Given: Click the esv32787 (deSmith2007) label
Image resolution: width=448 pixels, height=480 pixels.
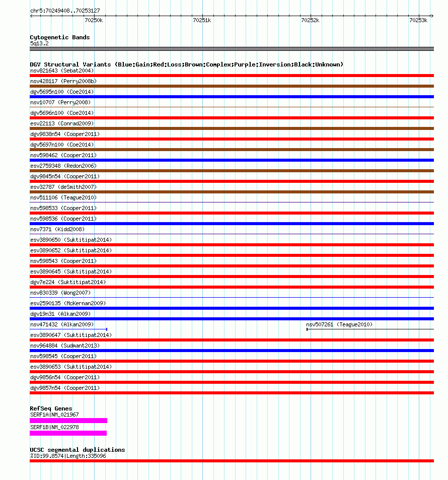Looking at the screenshot, I should tap(63, 187).
